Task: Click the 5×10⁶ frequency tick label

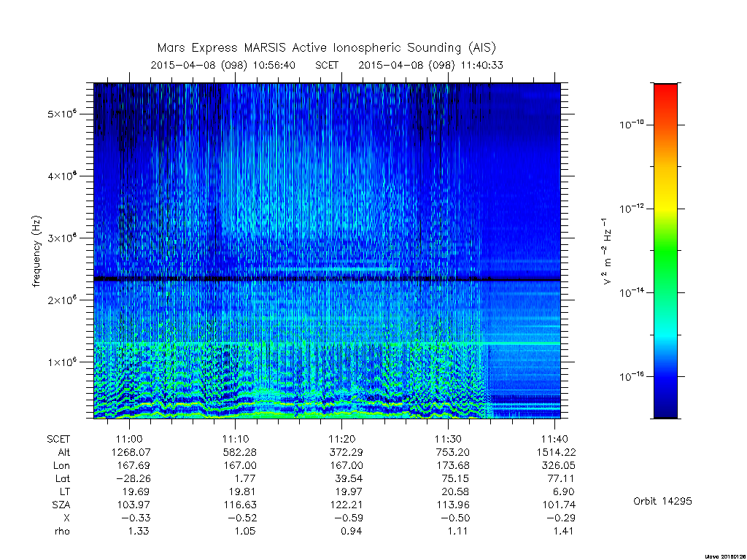Action: [x=62, y=114]
